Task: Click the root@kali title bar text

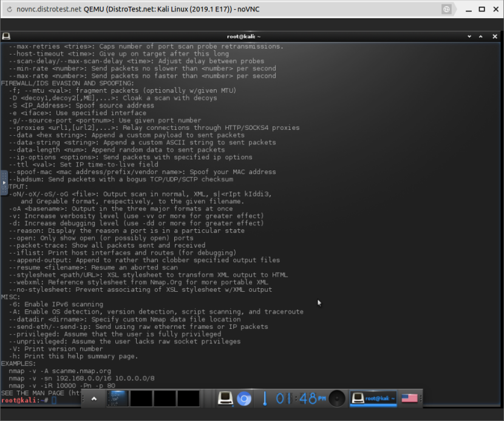Action: coord(243,36)
